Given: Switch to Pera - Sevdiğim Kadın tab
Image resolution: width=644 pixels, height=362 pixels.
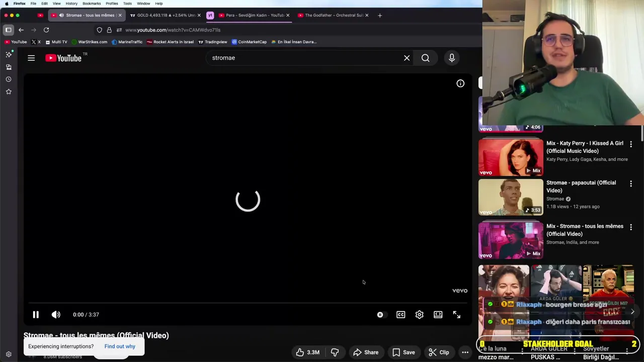Looking at the screenshot, I should tap(255, 16).
